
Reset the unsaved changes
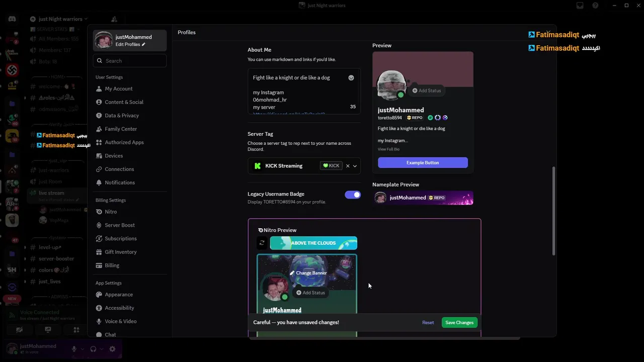428,323
